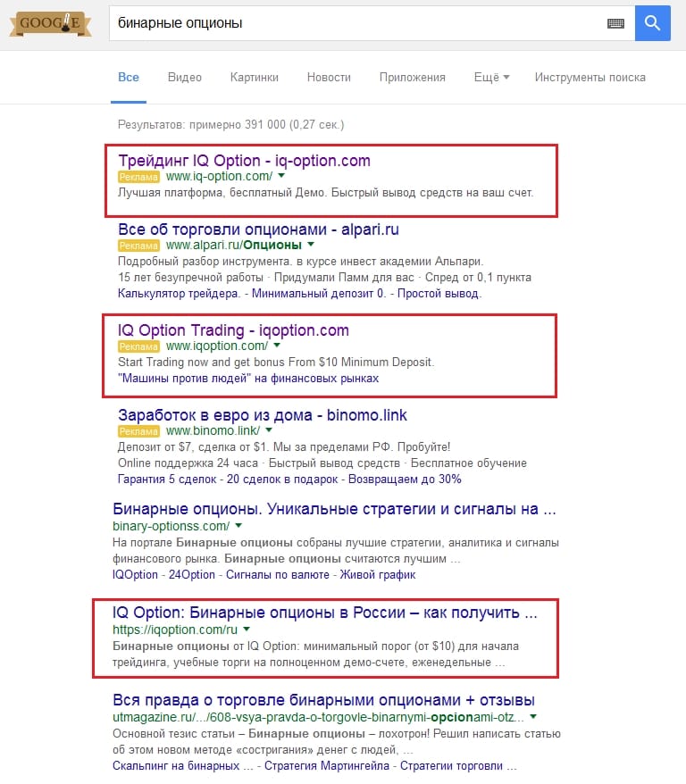Open Инструменты поиска
Screen dimensions: 686x784
pos(590,78)
